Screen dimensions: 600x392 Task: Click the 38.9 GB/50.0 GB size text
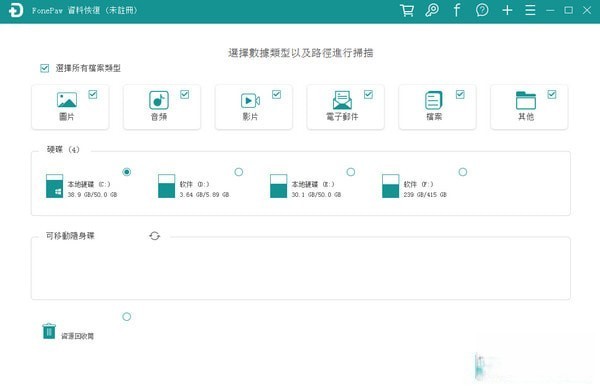[x=92, y=194]
